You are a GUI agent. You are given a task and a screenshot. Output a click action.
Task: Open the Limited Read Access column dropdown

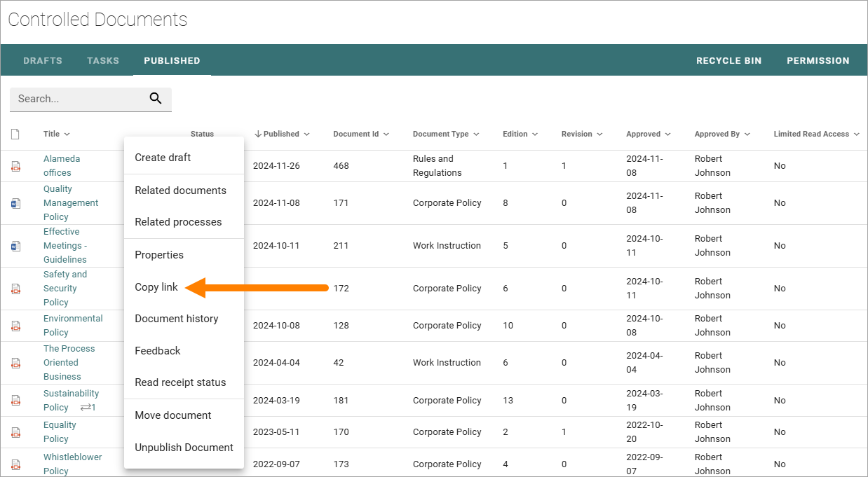pyautogui.click(x=856, y=134)
